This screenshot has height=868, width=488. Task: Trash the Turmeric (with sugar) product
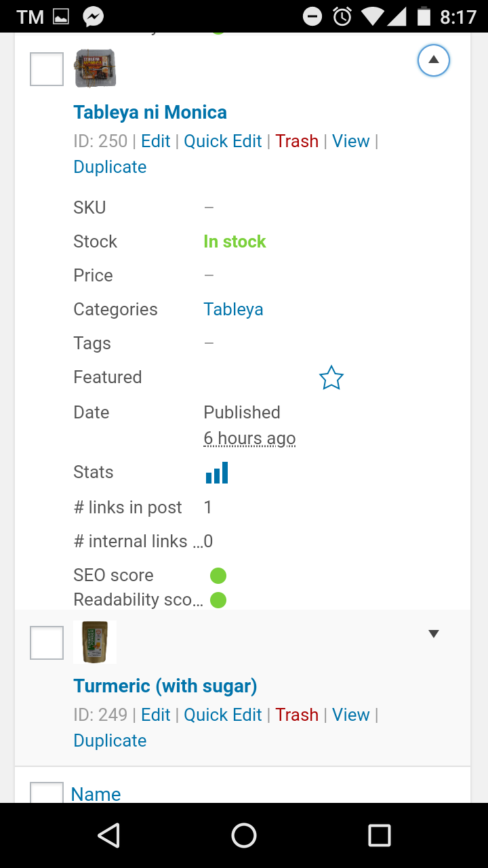coord(297,715)
